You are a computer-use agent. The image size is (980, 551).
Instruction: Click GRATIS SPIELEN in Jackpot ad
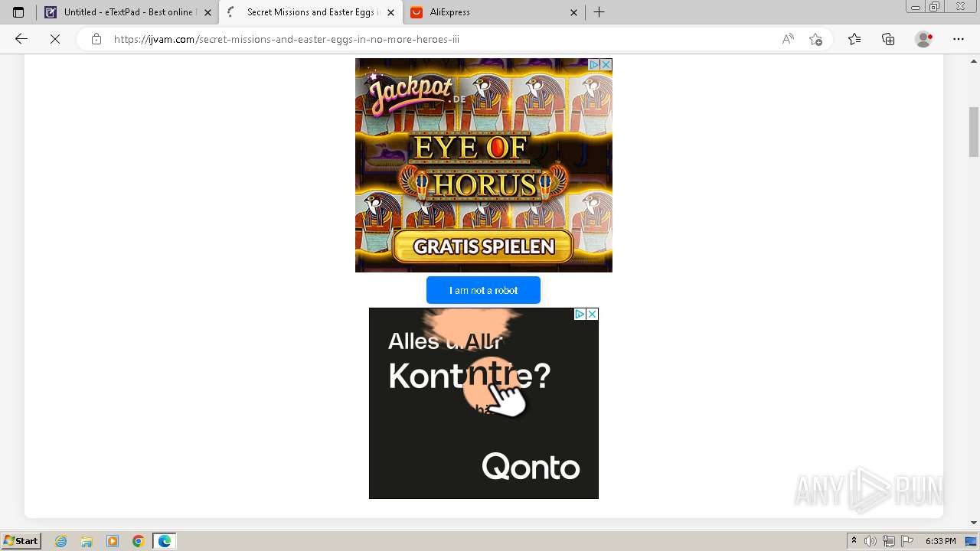[483, 246]
